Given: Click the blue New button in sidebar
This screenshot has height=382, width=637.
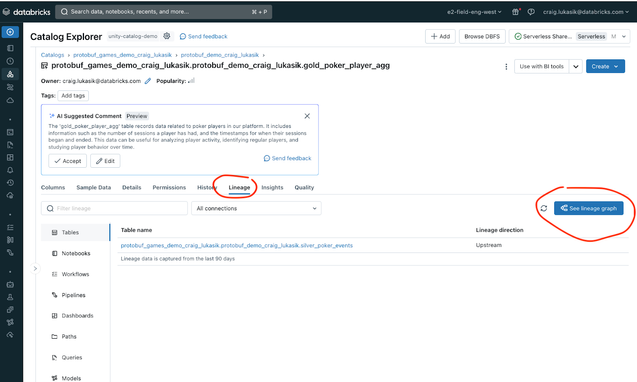Looking at the screenshot, I should coord(10,32).
